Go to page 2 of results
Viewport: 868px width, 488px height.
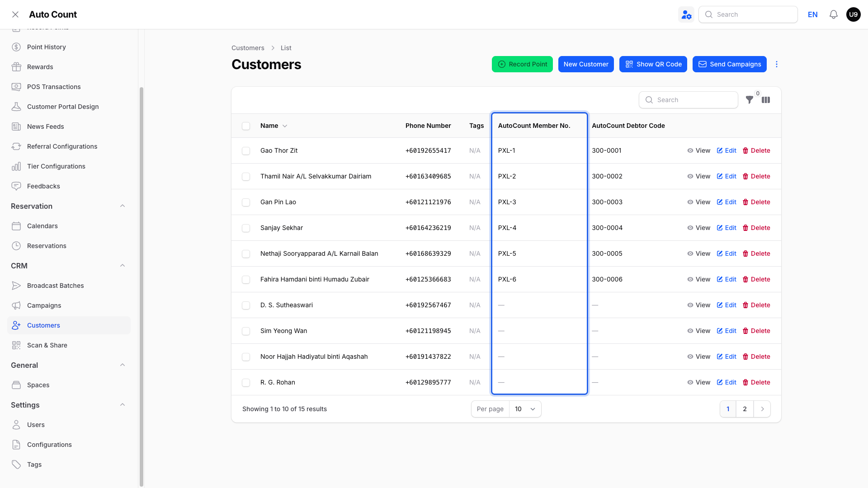pos(745,409)
